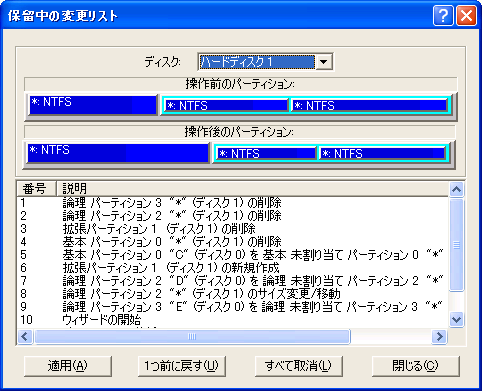Select row 10 ウィザードの開始

point(233,320)
